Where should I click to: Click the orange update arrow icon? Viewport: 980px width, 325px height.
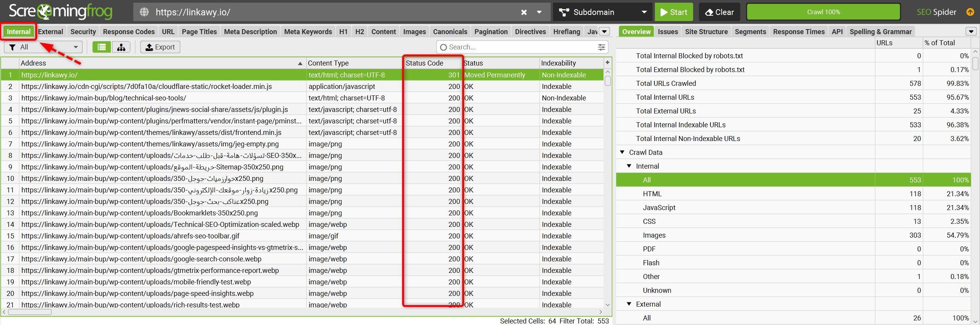coord(970,12)
